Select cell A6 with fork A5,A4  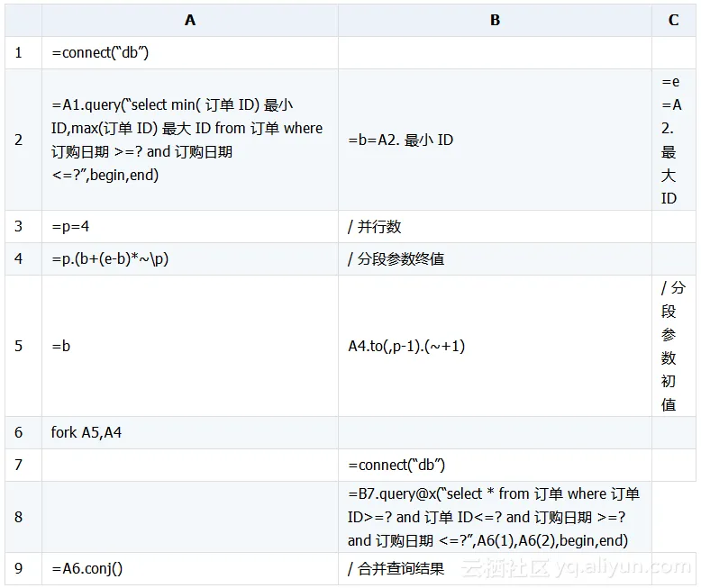point(86,432)
